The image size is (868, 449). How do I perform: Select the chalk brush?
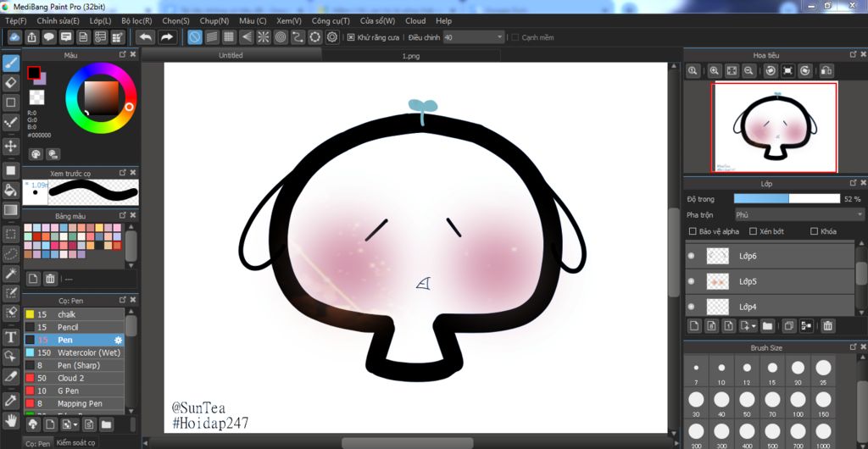point(75,314)
